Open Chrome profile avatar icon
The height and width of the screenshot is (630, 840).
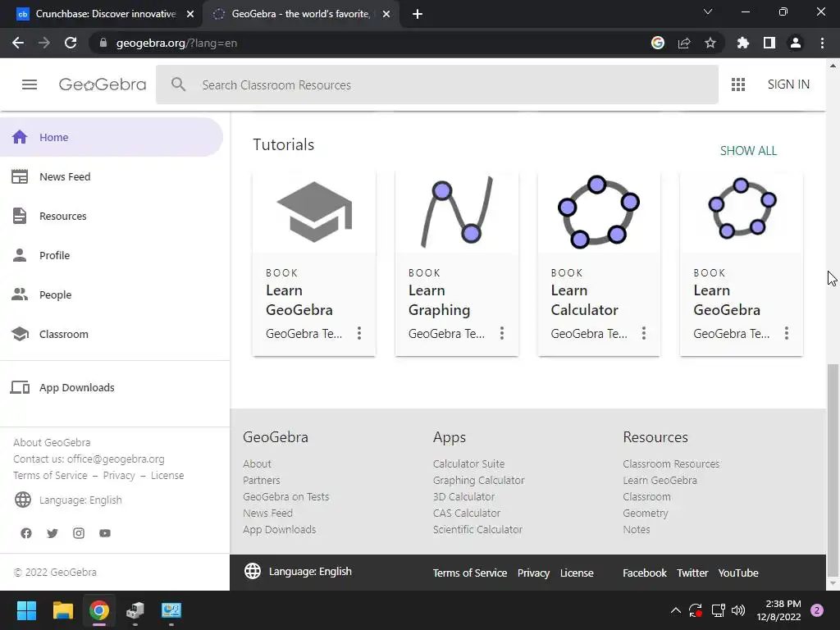coord(796,43)
